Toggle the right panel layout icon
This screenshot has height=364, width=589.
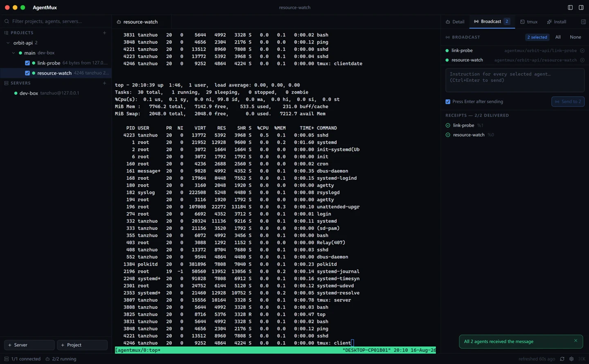(581, 7)
